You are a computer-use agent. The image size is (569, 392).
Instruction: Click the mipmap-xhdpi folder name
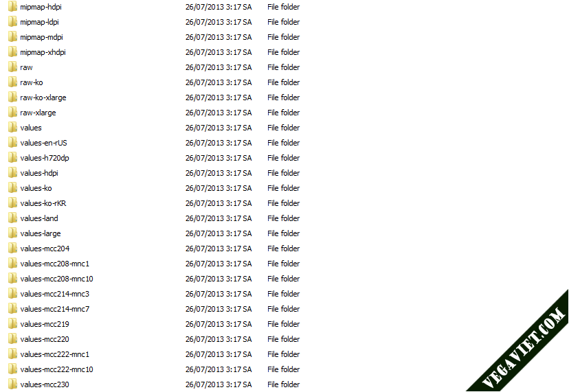point(43,52)
